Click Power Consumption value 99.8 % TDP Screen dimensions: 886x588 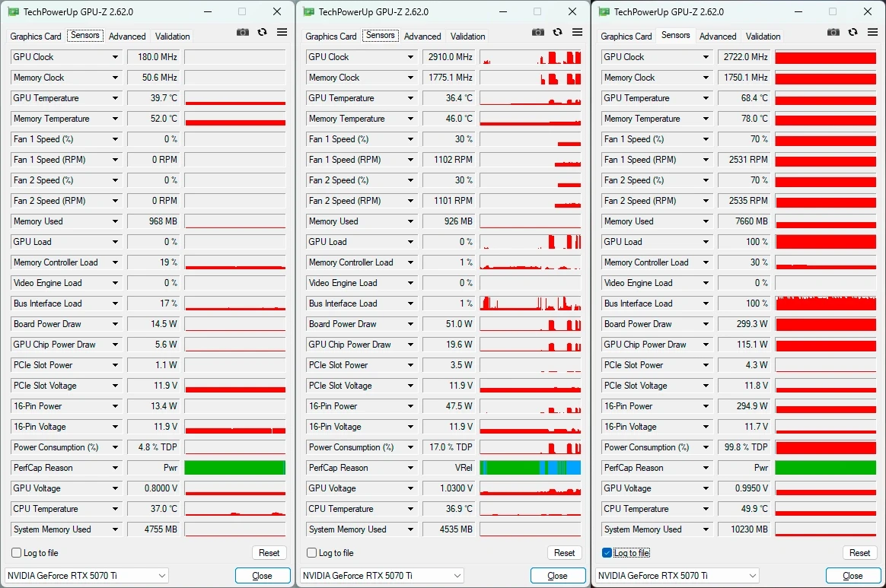click(744, 447)
